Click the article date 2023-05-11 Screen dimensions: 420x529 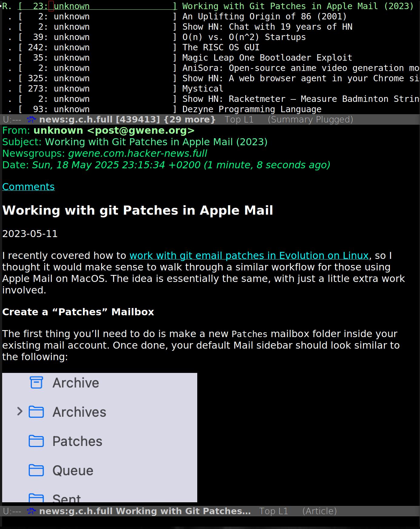[30, 234]
